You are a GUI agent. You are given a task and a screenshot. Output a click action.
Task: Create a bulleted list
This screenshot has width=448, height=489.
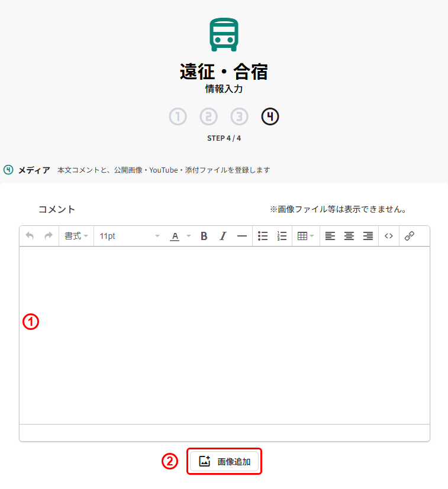pos(263,236)
